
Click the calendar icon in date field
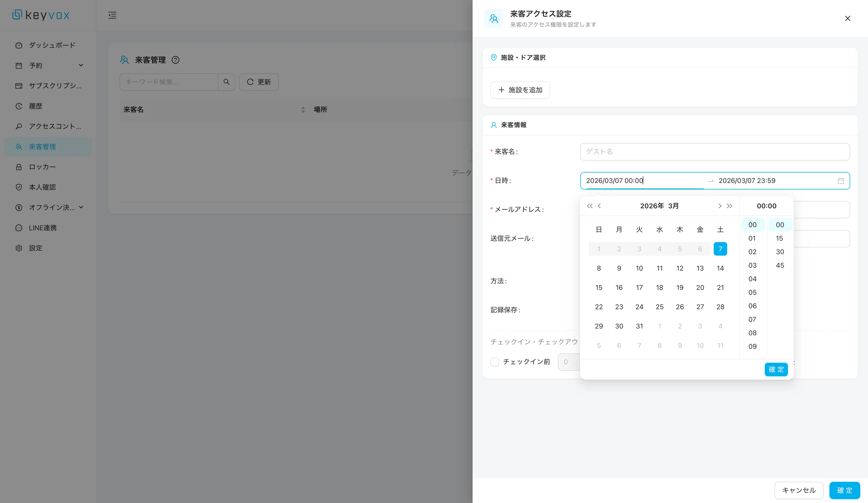pos(841,181)
